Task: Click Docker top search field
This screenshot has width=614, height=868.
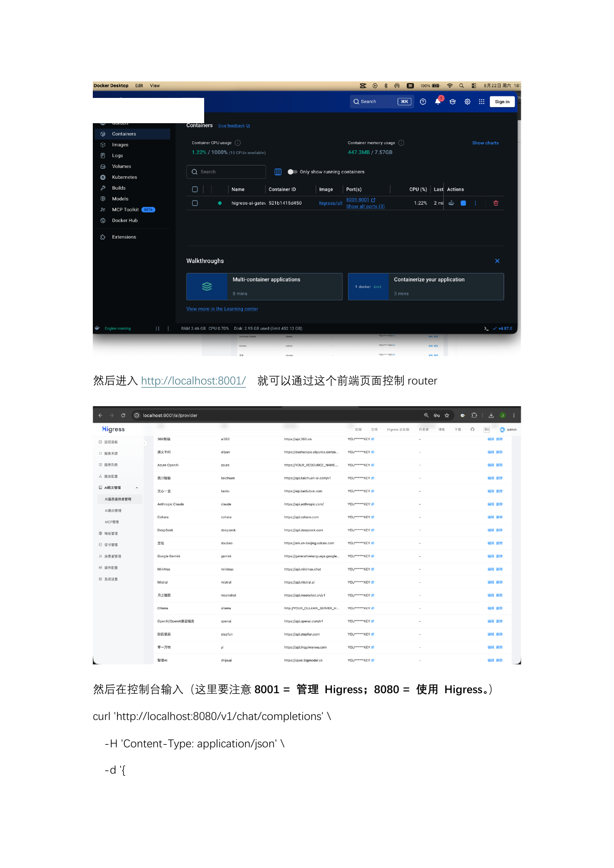Action: coord(381,102)
